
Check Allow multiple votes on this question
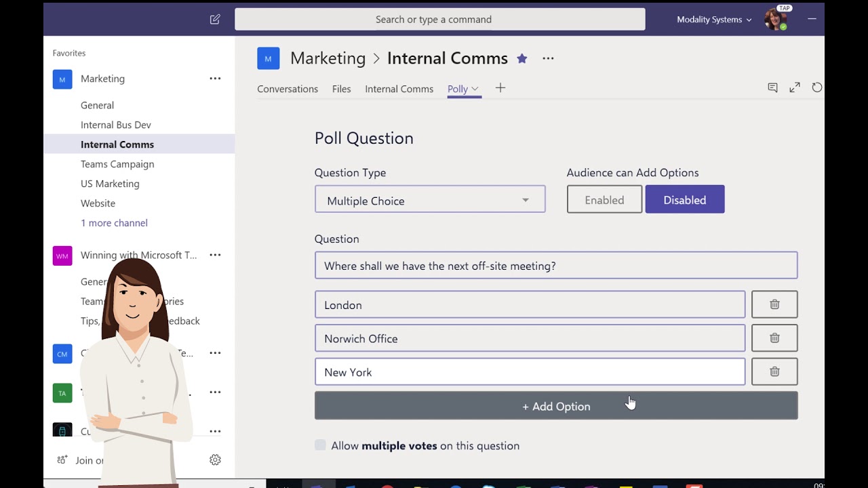pos(320,445)
